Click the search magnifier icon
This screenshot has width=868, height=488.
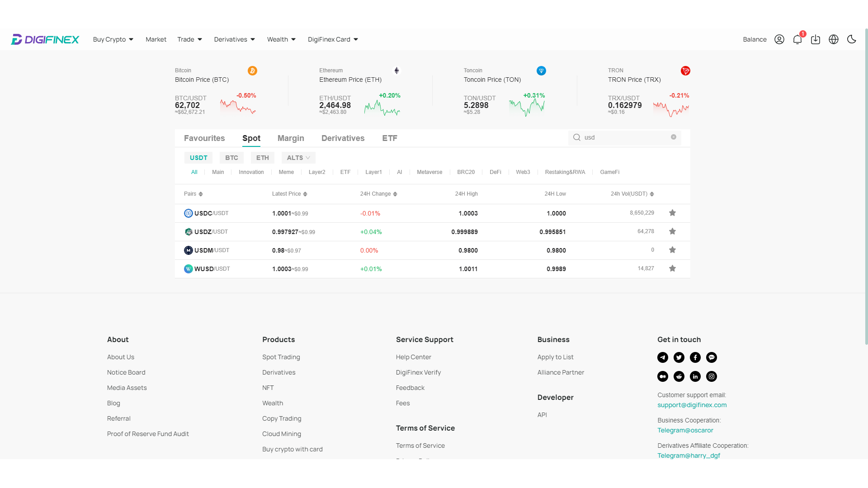pos(577,137)
